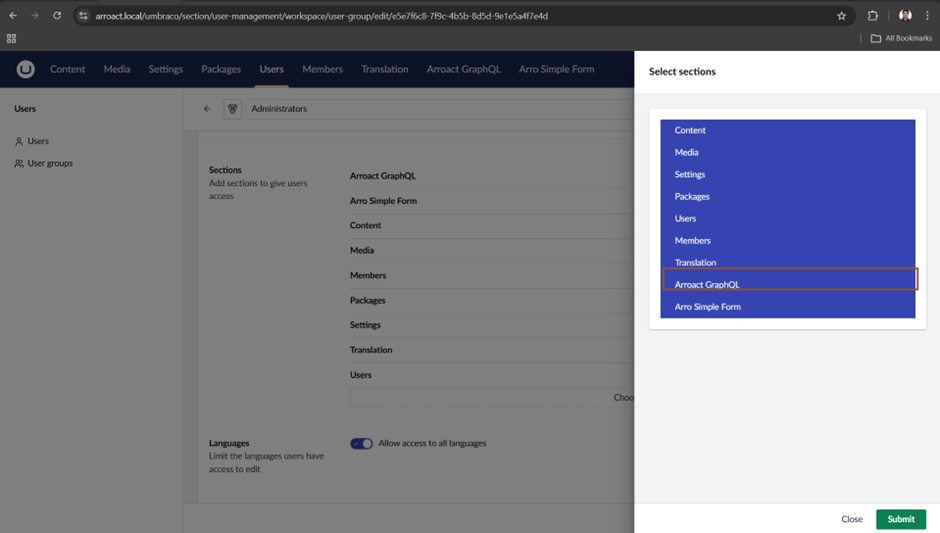Click Close in the sections panel
940x533 pixels.
click(851, 519)
